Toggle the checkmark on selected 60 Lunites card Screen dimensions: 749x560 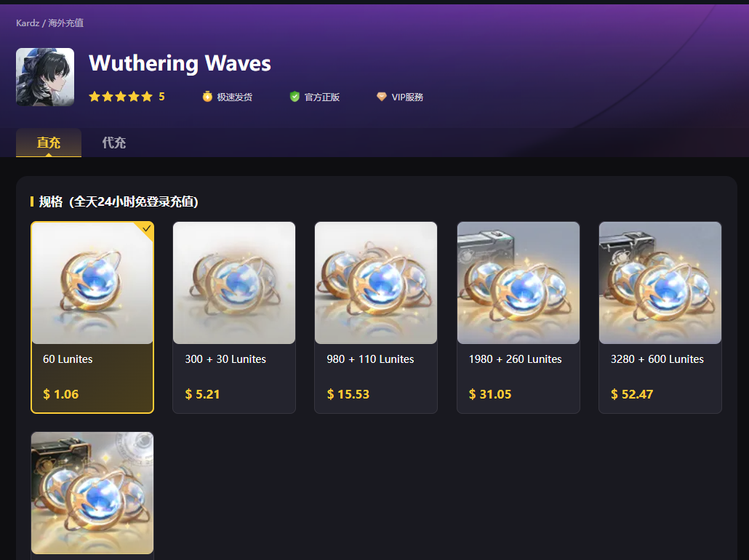(146, 228)
